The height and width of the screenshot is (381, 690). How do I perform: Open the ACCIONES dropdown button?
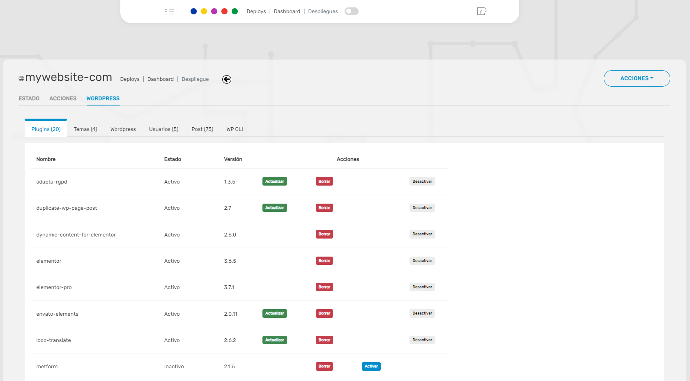coord(637,78)
